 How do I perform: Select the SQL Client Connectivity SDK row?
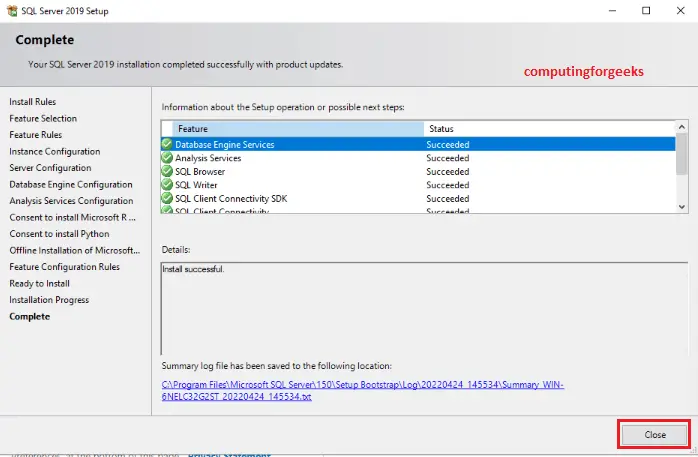click(x=418, y=198)
